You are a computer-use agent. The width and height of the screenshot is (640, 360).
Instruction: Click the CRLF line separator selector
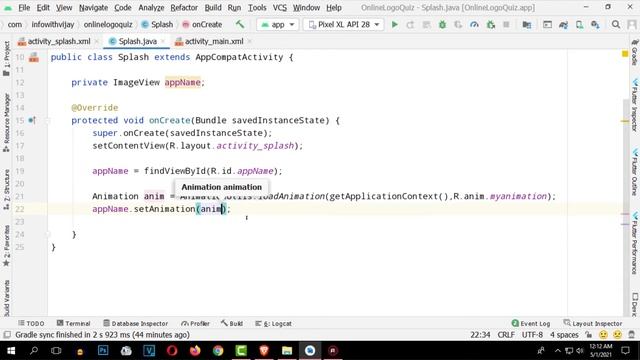click(x=506, y=335)
